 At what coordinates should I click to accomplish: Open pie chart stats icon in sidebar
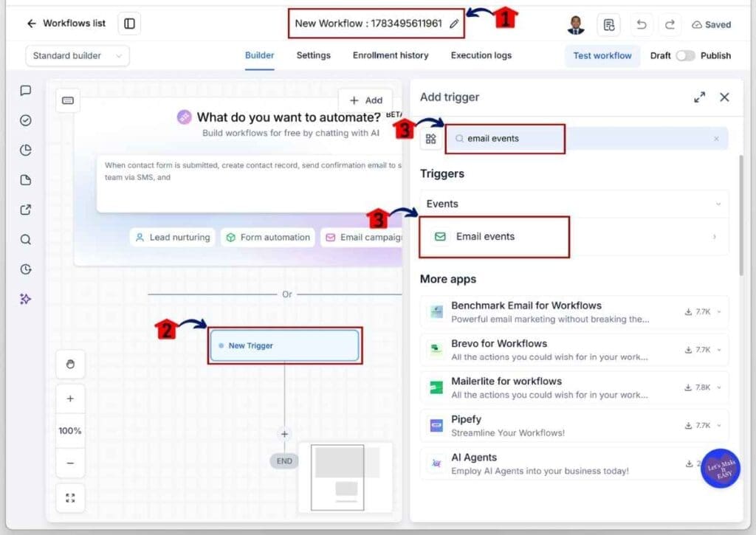pos(26,151)
